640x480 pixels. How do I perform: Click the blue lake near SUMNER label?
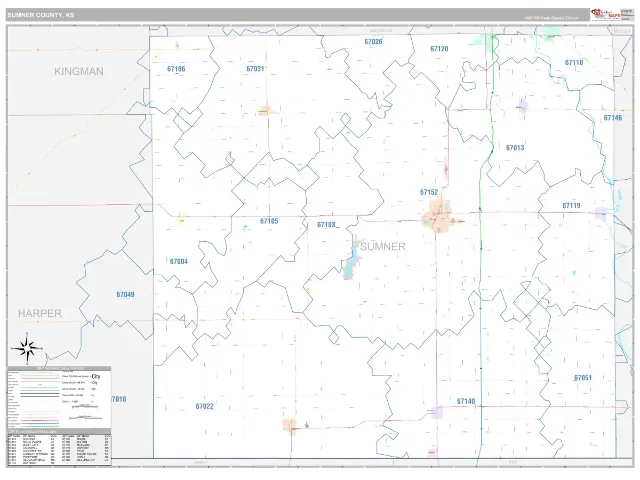[350, 263]
